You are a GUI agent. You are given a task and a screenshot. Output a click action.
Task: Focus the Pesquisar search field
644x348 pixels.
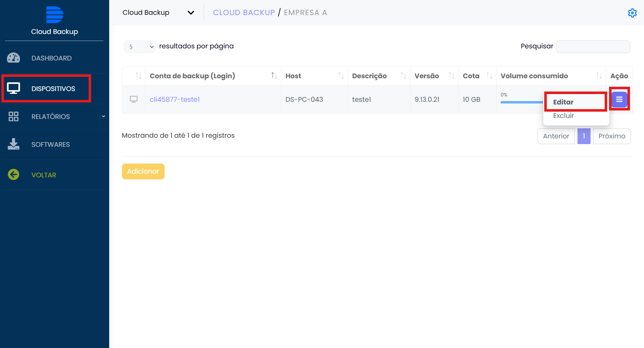pos(593,47)
